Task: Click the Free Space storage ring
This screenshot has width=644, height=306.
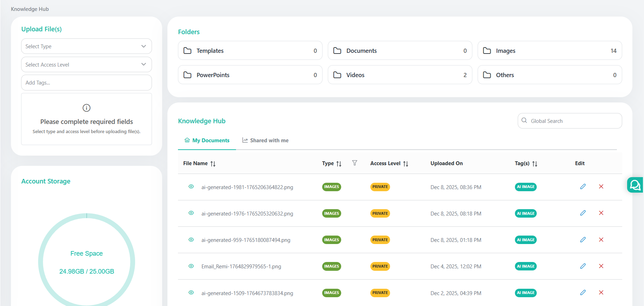Action: pyautogui.click(x=87, y=261)
